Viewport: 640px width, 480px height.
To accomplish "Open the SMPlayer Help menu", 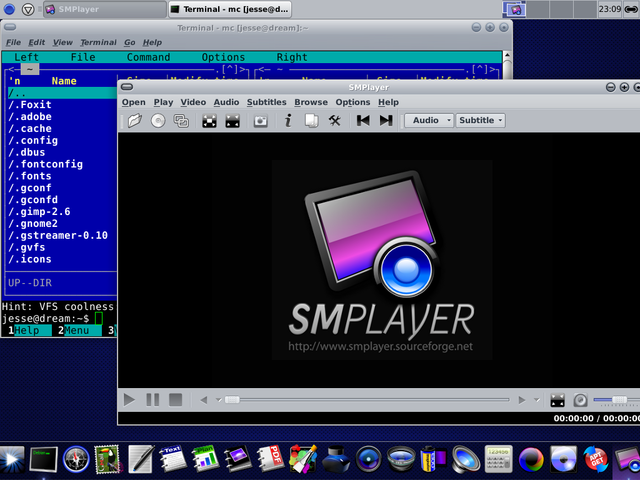I will coord(388,102).
